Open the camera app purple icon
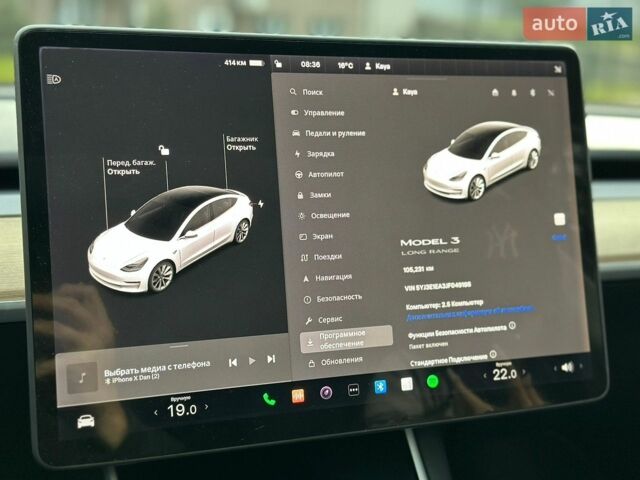640x480 pixels. coord(326,393)
